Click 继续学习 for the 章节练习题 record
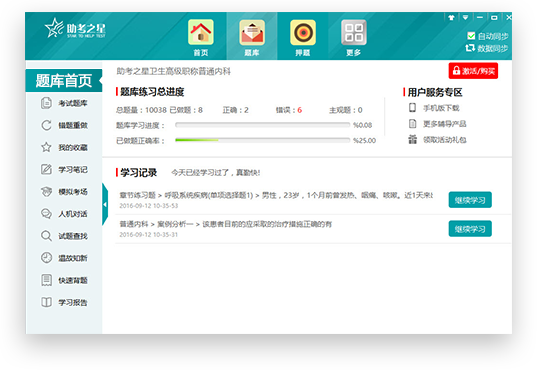 470,200
